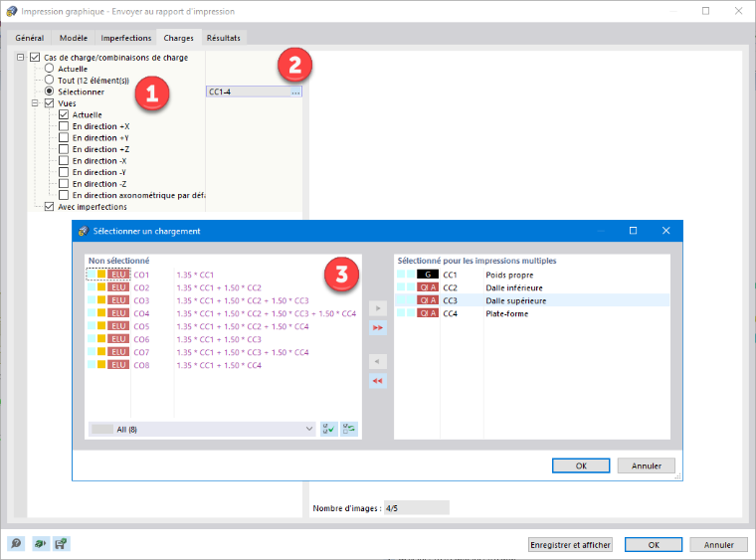Switch to the Imperfections tab
This screenshot has height=560, width=756.
(126, 38)
